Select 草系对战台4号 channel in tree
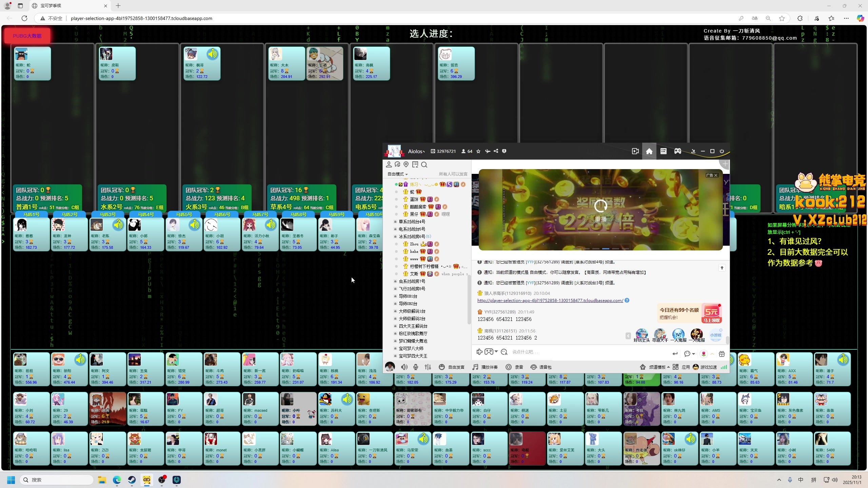The image size is (868, 488). (412, 222)
